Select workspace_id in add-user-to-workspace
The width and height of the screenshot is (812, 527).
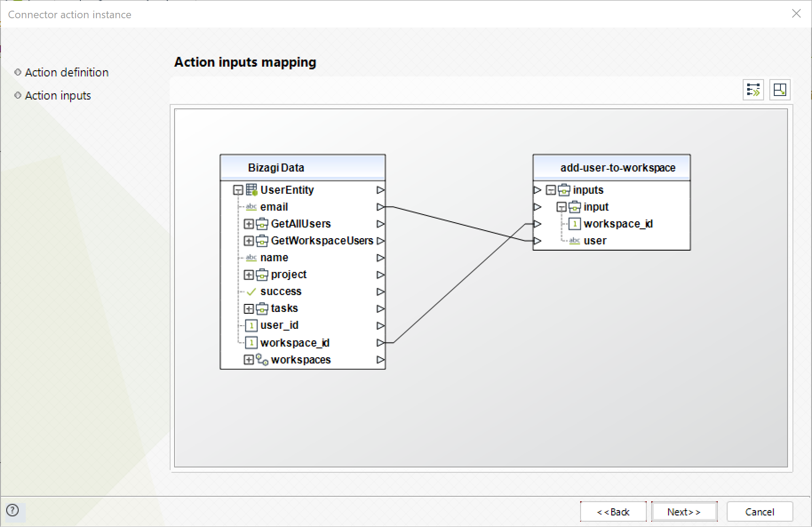click(612, 224)
